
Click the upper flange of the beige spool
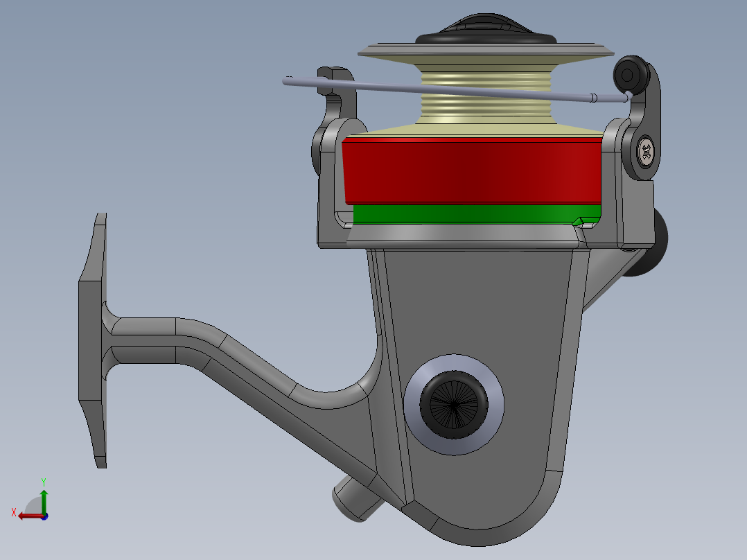pyautogui.click(x=485, y=53)
